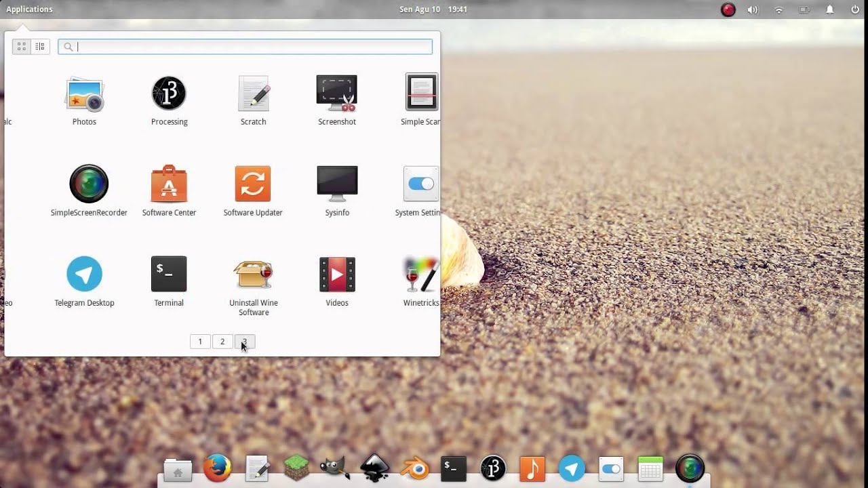Open System Settings switch icon in dock

611,468
